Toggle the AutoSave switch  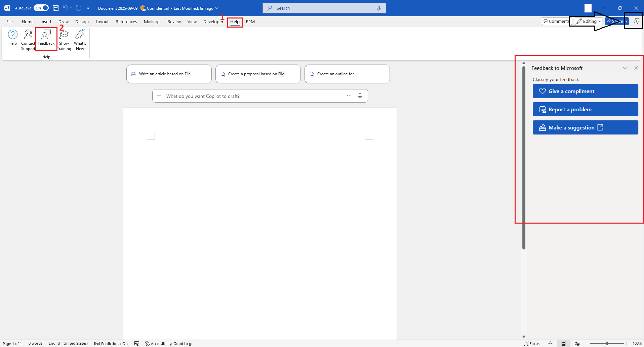tap(41, 8)
